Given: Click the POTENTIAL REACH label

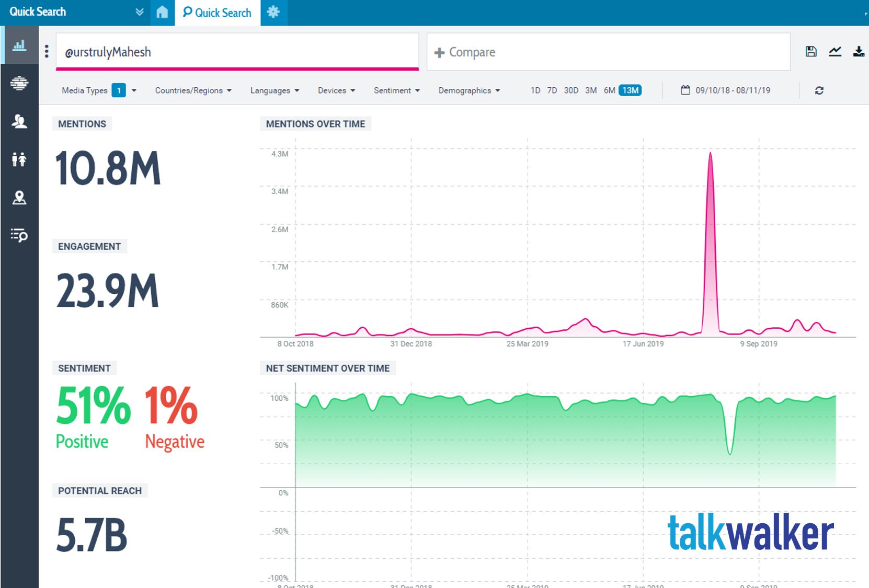Looking at the screenshot, I should click(100, 491).
